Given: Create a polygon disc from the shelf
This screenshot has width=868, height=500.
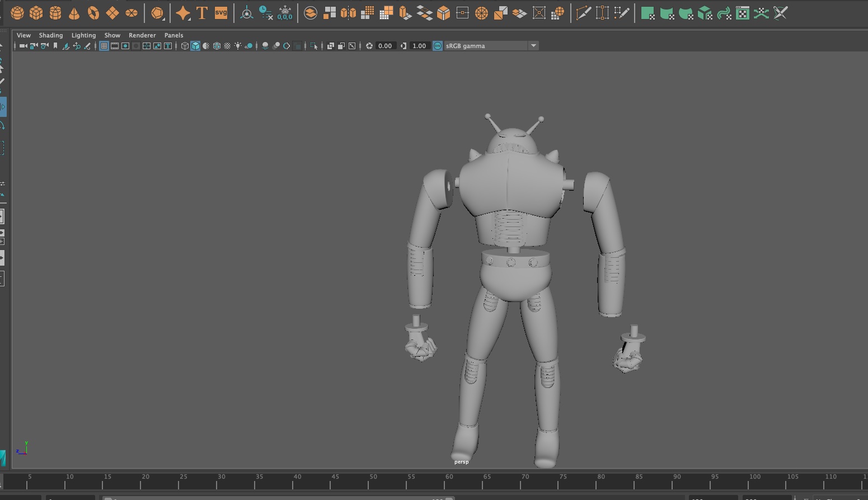Looking at the screenshot, I should click(x=132, y=13).
